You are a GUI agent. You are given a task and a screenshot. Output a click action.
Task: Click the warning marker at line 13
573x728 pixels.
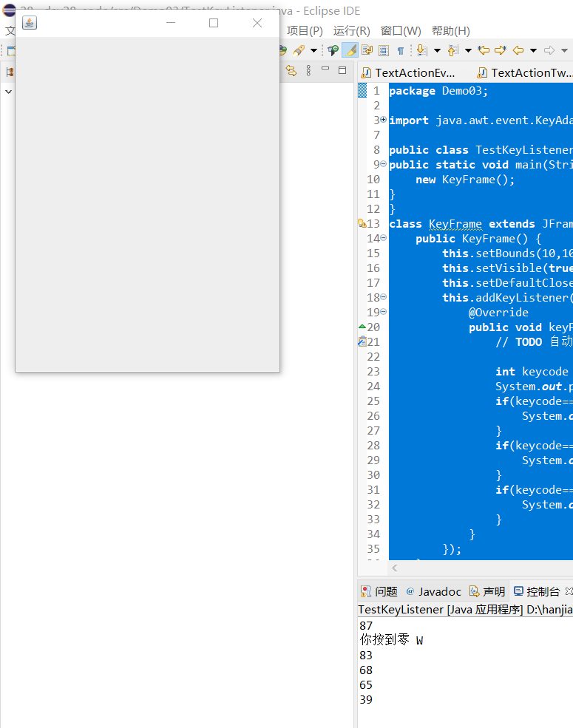tap(362, 223)
